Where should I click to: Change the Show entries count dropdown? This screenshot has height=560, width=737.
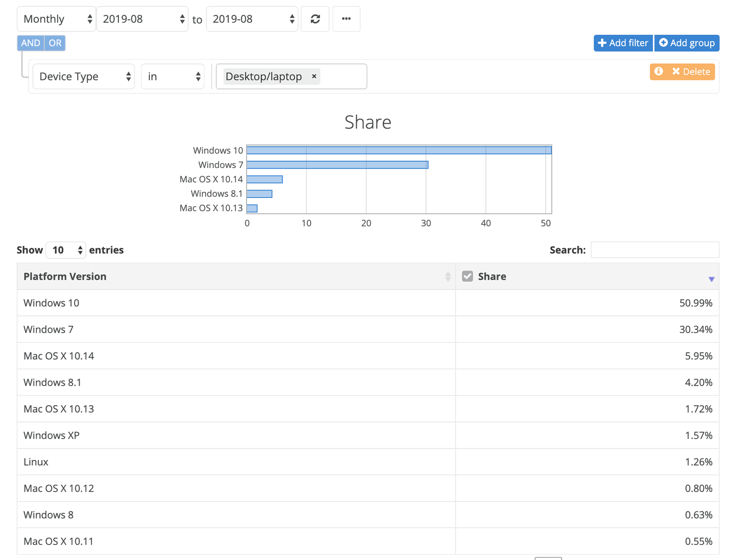(x=65, y=250)
